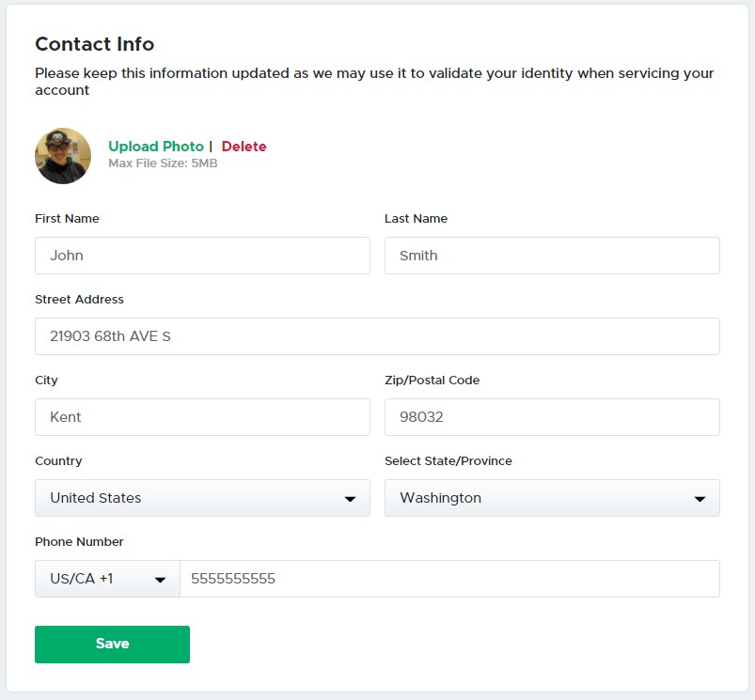Open the Country dropdown
The width and height of the screenshot is (755, 700).
pyautogui.click(x=202, y=498)
